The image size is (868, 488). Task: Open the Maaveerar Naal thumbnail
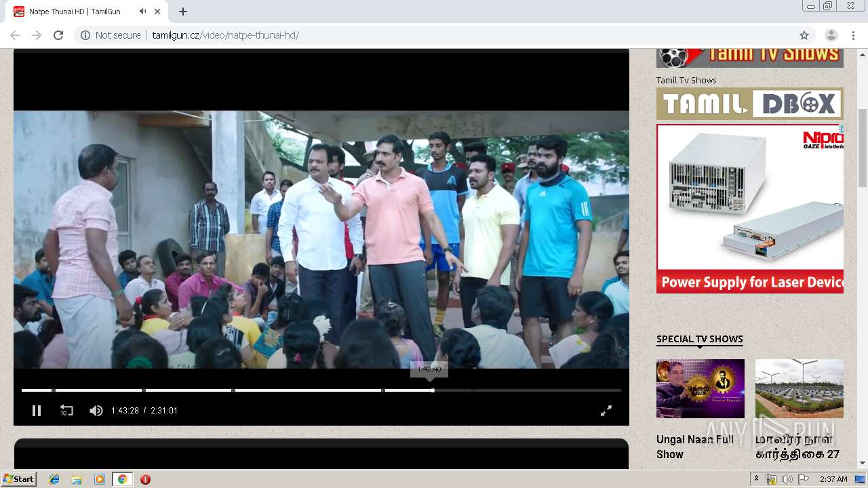point(800,388)
